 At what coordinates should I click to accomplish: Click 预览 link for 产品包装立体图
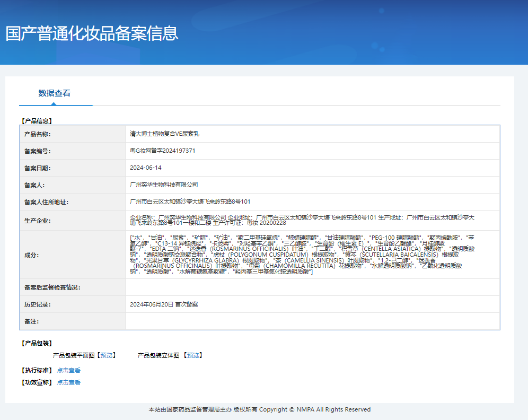pyautogui.click(x=193, y=355)
